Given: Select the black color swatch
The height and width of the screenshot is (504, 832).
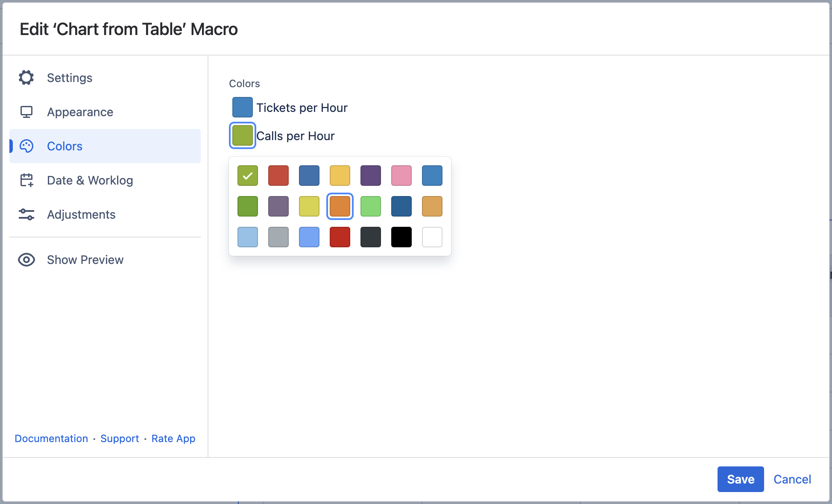Looking at the screenshot, I should point(401,237).
